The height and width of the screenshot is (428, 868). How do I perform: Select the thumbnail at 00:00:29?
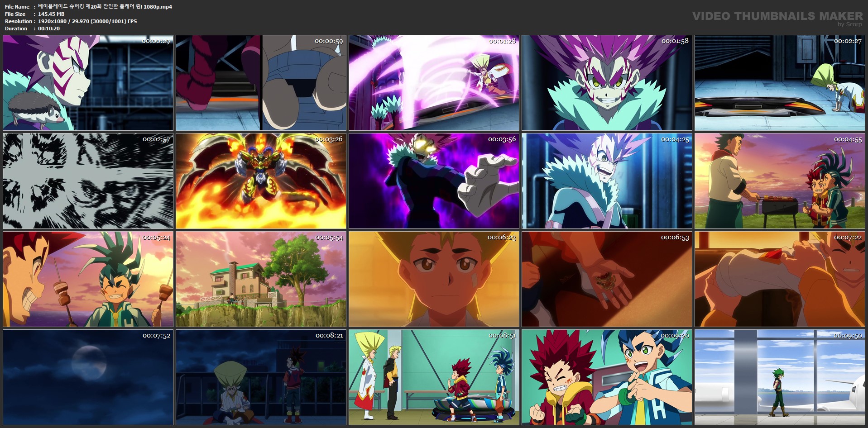pyautogui.click(x=88, y=83)
